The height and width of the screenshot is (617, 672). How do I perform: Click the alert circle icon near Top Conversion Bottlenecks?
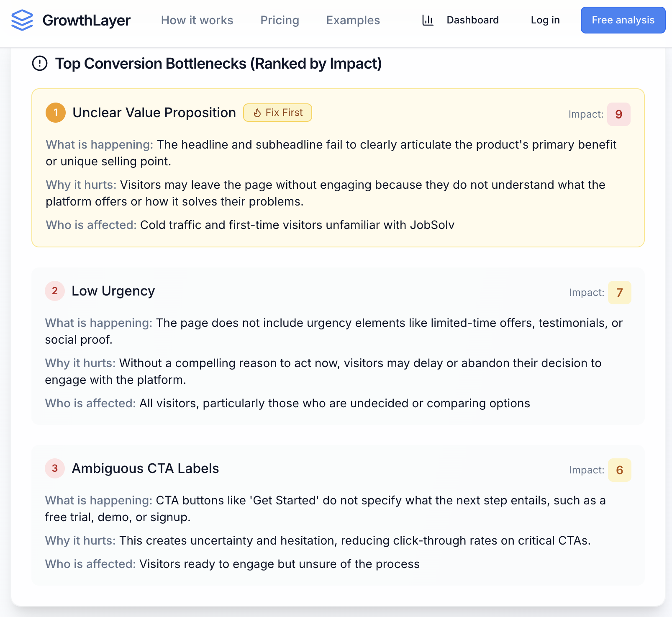coord(39,64)
